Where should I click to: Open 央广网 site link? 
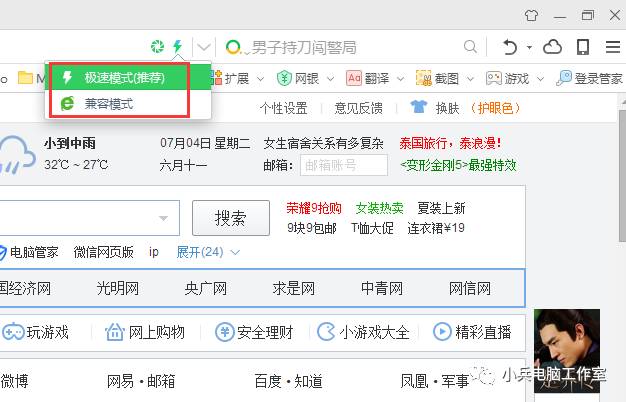pyautogui.click(x=206, y=288)
